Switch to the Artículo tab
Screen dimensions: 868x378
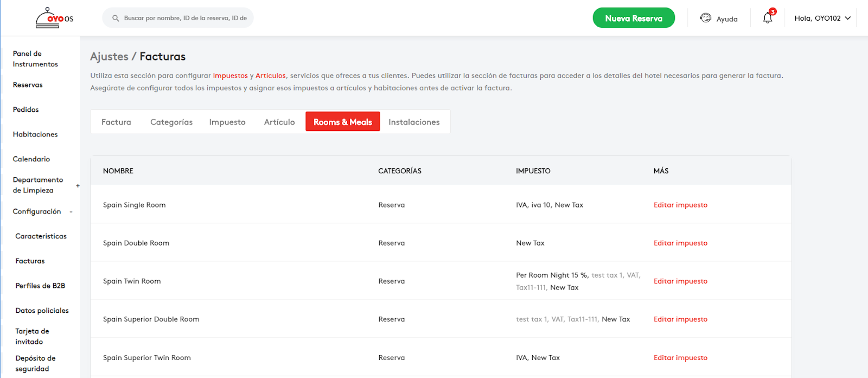tap(279, 122)
